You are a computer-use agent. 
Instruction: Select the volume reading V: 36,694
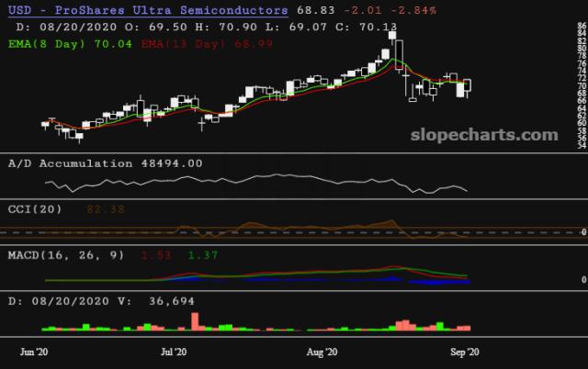[156, 301]
